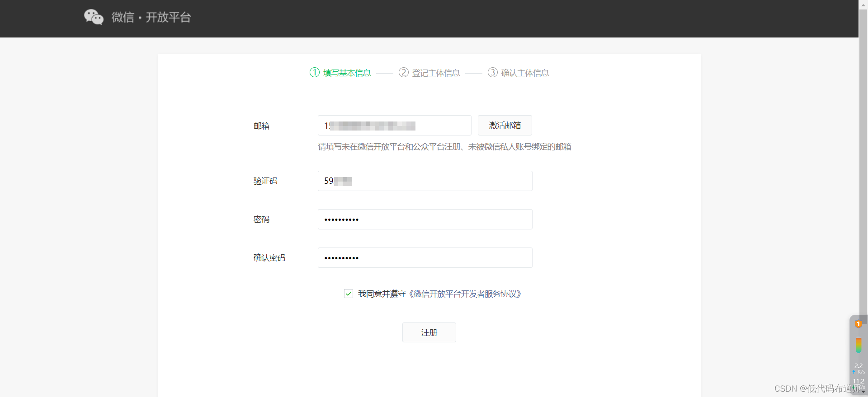Select step 2 登记主体信息

pyautogui.click(x=429, y=73)
